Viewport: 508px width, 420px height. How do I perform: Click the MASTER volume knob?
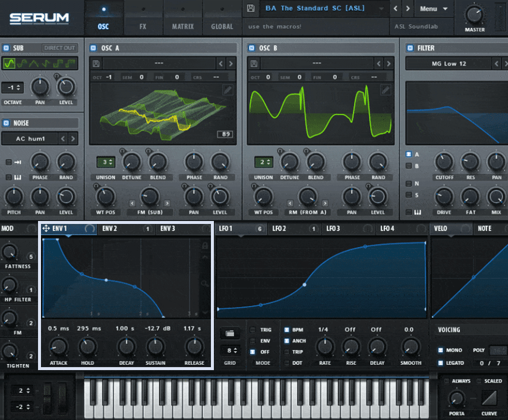pos(474,15)
